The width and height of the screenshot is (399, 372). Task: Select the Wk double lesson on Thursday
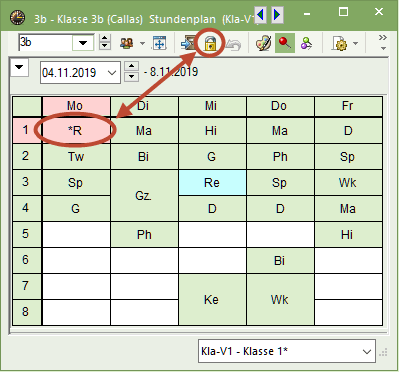tap(280, 299)
